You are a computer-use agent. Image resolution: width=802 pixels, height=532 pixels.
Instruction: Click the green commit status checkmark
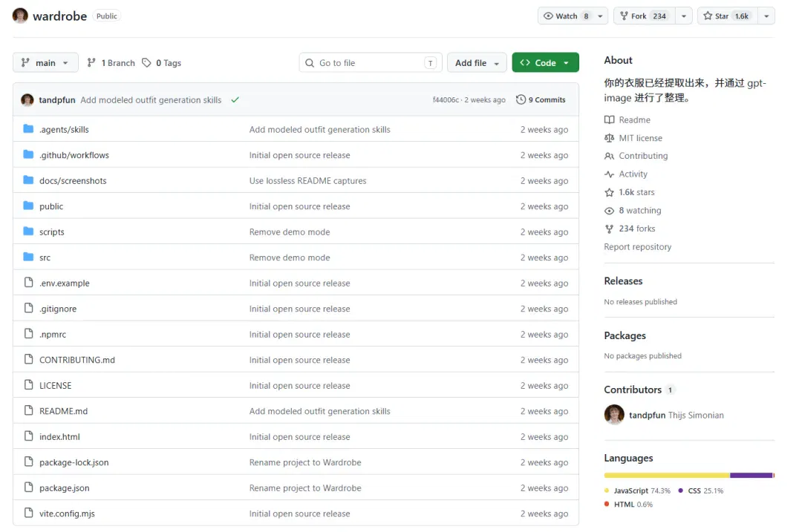click(x=235, y=99)
